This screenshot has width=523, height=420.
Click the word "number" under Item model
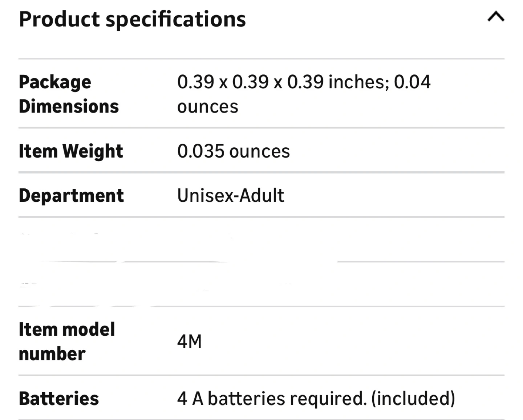(x=52, y=354)
